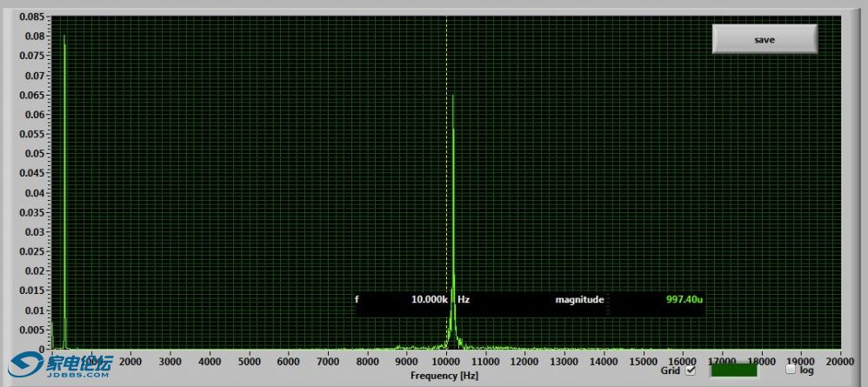Click the magnitude label in cursor legend

[x=579, y=299]
